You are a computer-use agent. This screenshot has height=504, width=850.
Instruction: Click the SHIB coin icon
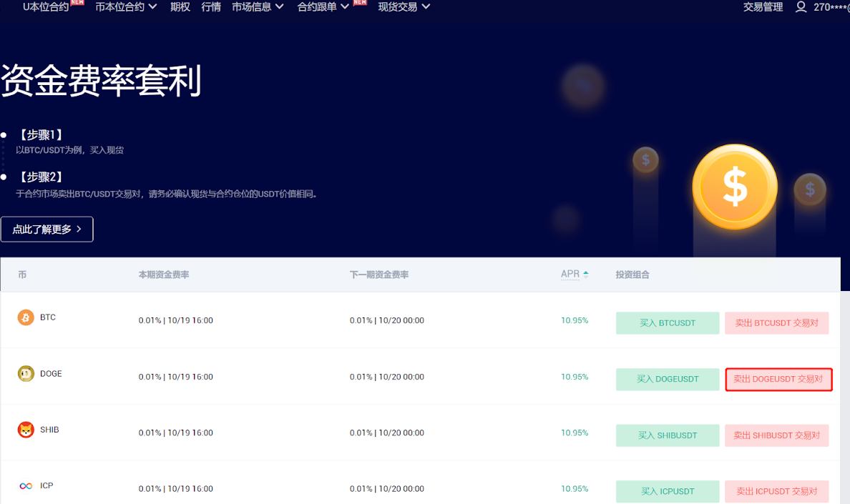point(26,430)
